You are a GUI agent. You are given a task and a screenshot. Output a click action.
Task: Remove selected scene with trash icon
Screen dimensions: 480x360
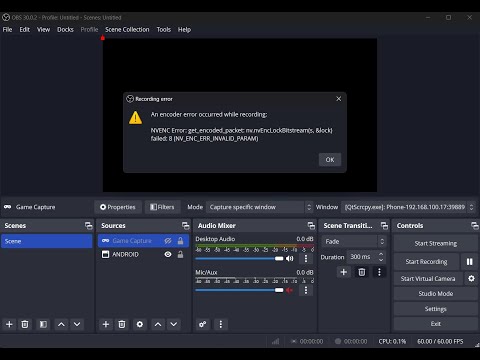coord(25,324)
